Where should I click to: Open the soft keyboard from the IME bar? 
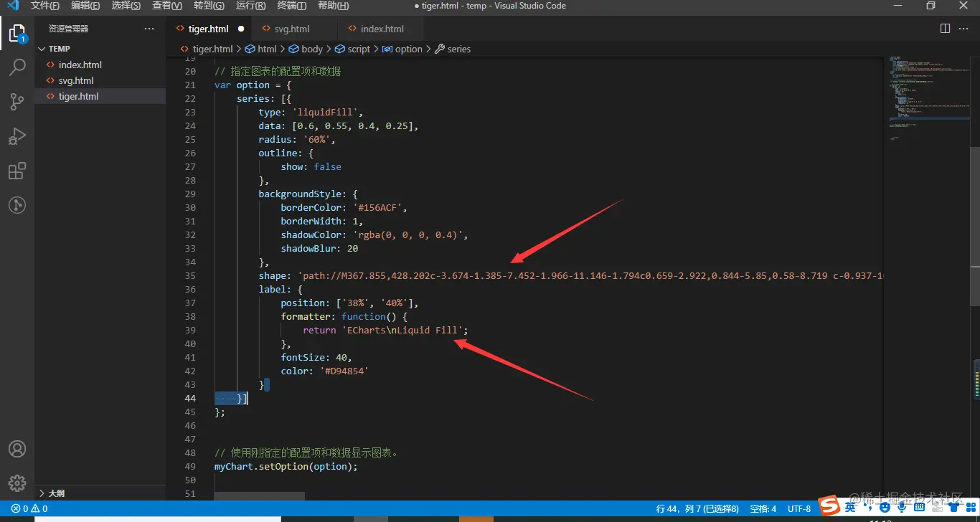[918, 508]
